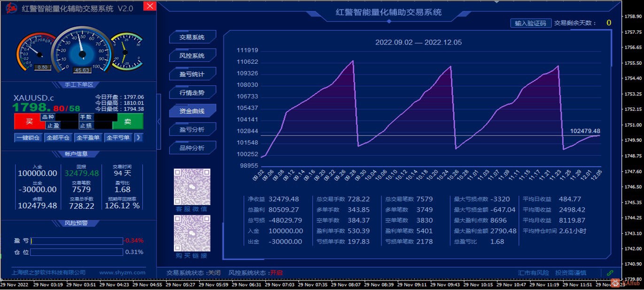Click the 全平亏单 button
Viewport: 644px width, 290px height.
click(118, 137)
